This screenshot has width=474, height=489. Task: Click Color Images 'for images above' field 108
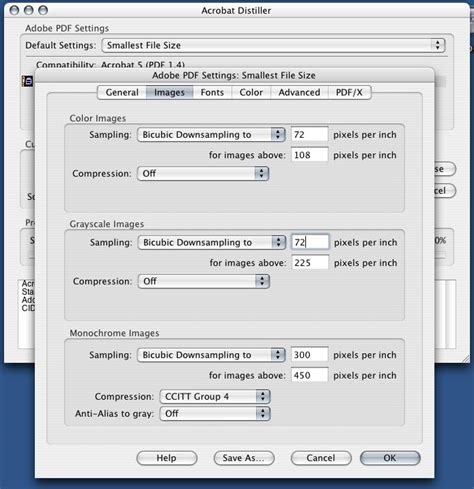[309, 155]
